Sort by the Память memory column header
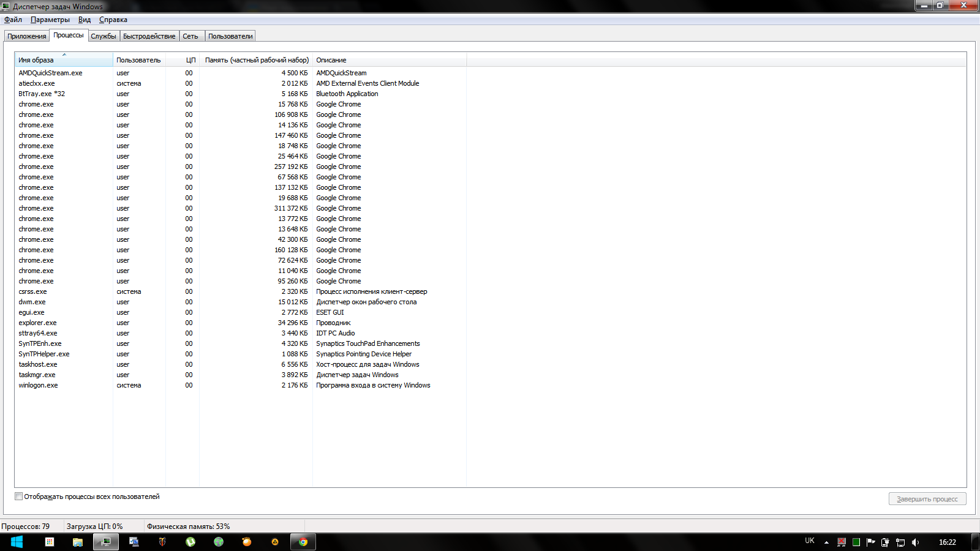This screenshot has width=980, height=551. 257,60
